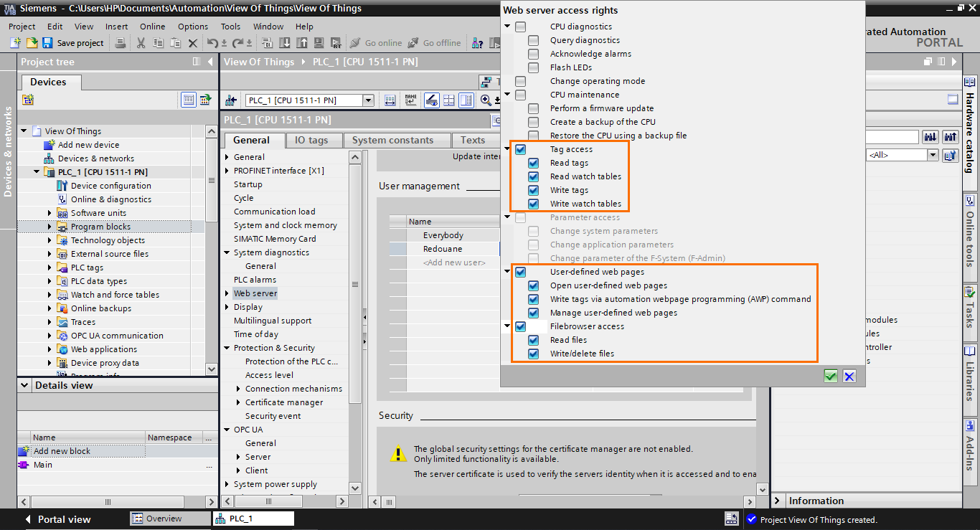Image resolution: width=980 pixels, height=530 pixels.
Task: Select the Redouane user row
Action: tap(444, 249)
